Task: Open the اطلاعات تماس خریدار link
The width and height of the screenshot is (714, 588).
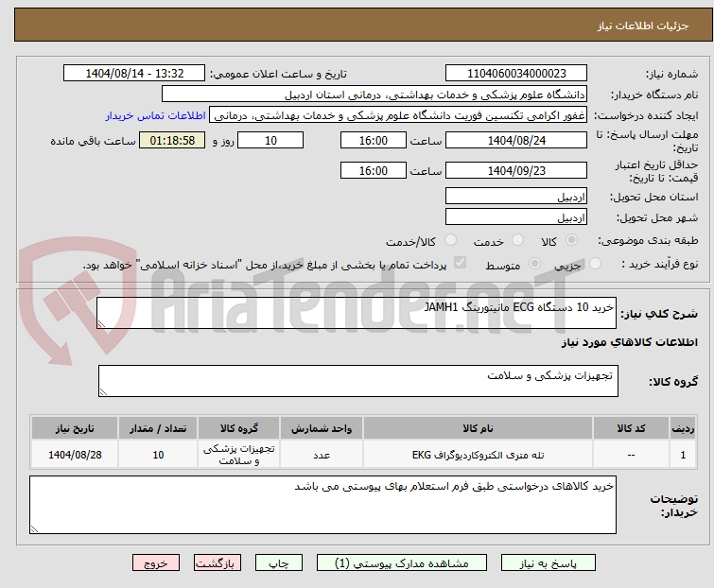Action: tap(156, 115)
